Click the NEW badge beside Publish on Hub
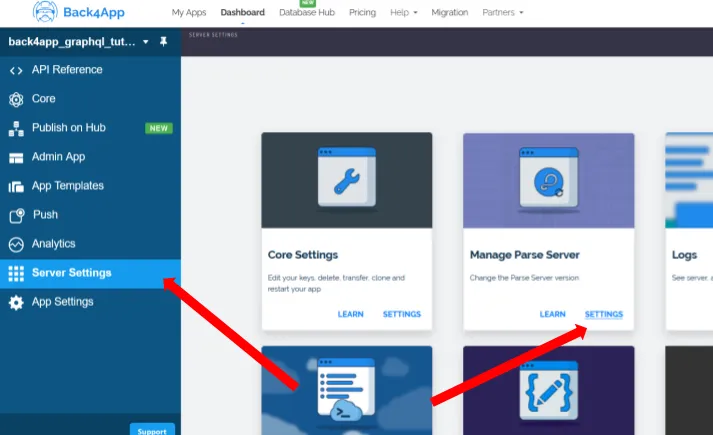Image resolution: width=713 pixels, height=435 pixels. pos(159,128)
